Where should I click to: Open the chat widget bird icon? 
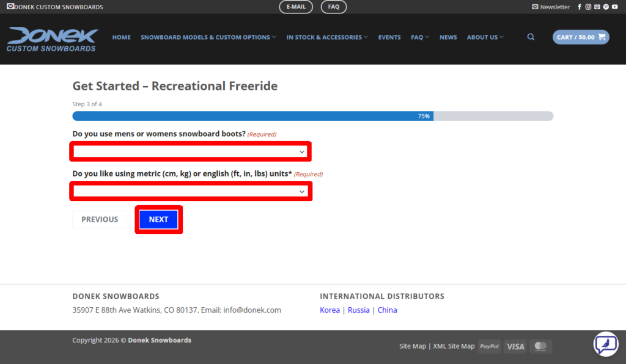[605, 344]
